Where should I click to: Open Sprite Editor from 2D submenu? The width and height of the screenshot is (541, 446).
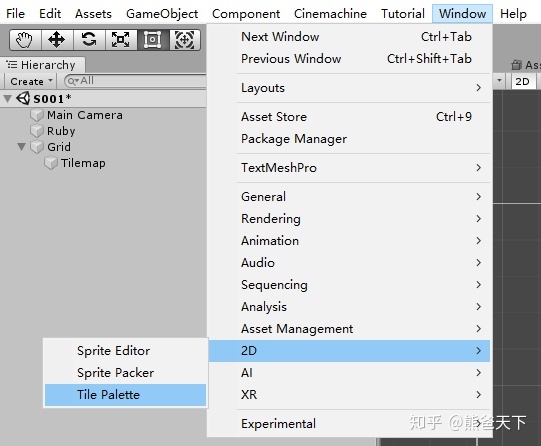pyautogui.click(x=125, y=351)
